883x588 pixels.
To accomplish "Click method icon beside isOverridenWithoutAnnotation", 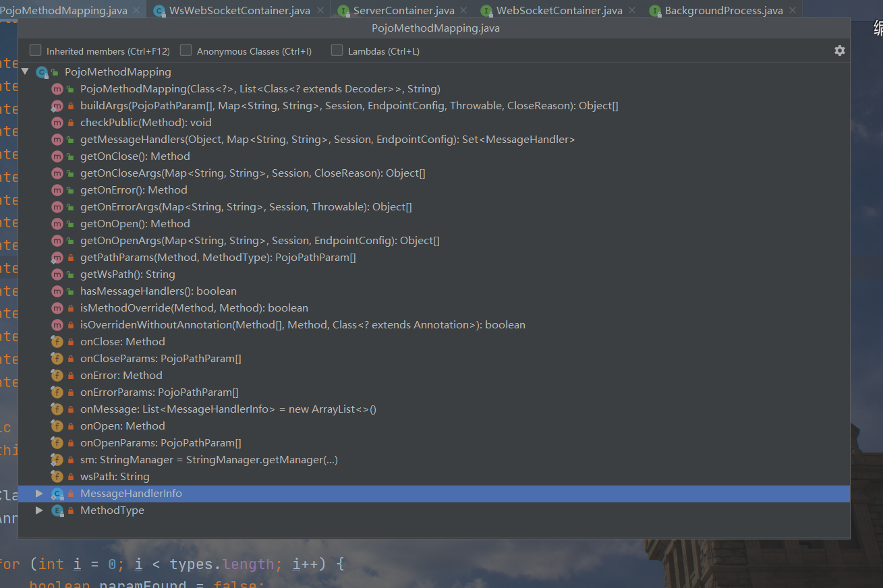I will [x=57, y=325].
